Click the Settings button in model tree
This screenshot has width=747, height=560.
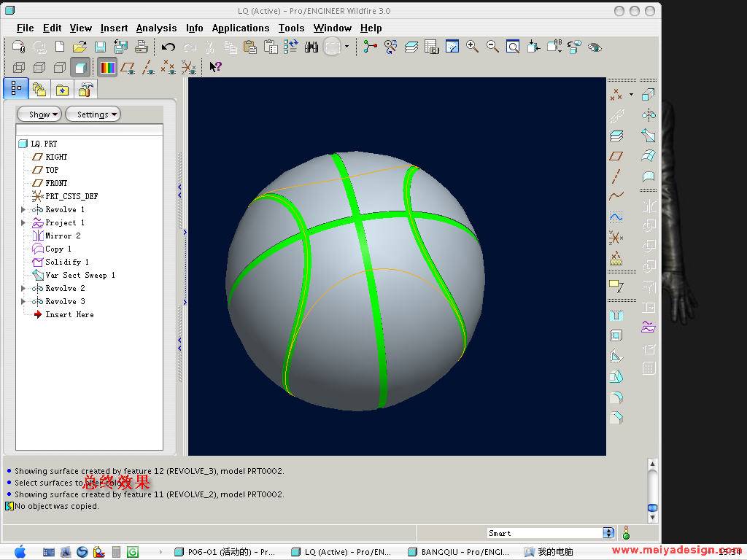93,114
